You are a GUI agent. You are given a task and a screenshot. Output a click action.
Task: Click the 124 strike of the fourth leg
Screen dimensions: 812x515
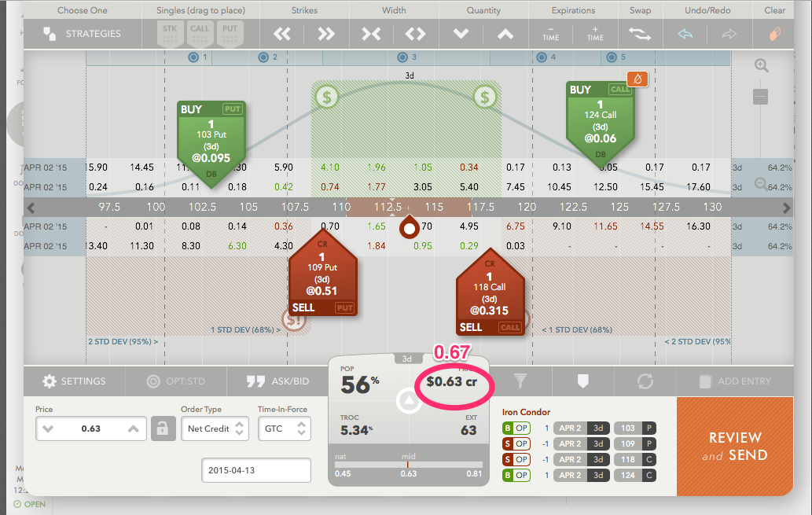pos(628,475)
